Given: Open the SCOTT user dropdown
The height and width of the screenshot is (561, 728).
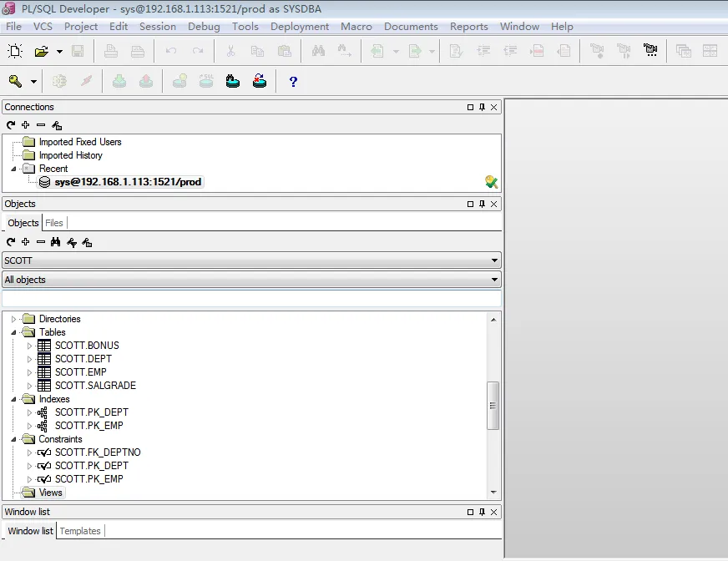Looking at the screenshot, I should click(494, 260).
